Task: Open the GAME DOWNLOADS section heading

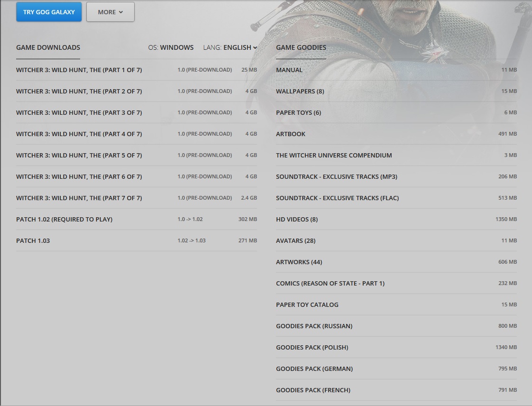Action: [48, 47]
